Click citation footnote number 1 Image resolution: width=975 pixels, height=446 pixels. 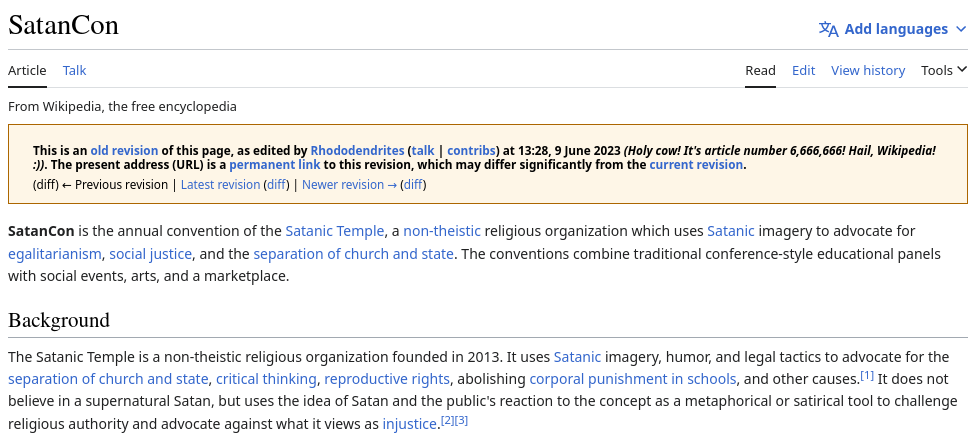coord(867,376)
